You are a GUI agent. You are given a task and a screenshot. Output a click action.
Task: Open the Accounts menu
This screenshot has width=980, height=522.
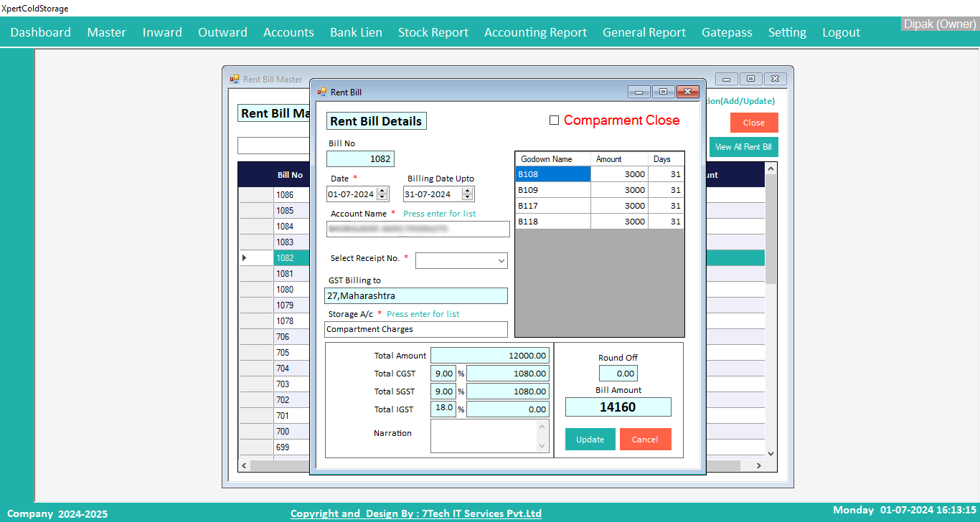pos(288,32)
